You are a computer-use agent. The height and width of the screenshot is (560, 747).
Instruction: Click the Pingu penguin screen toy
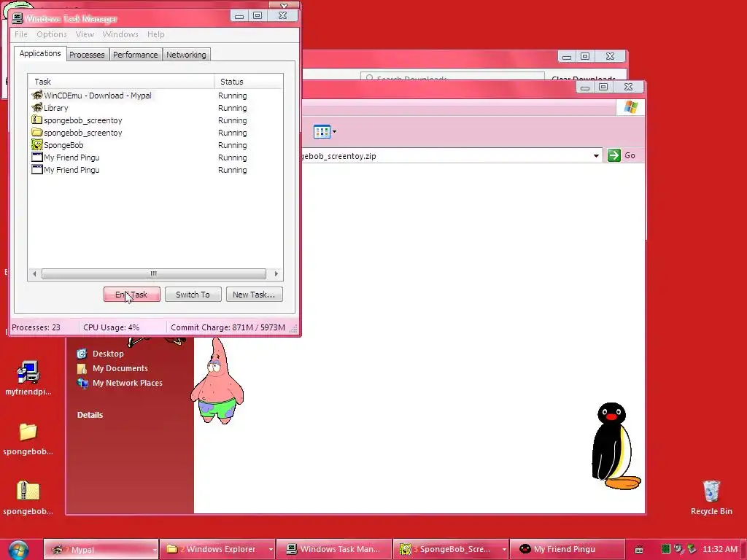tap(616, 446)
